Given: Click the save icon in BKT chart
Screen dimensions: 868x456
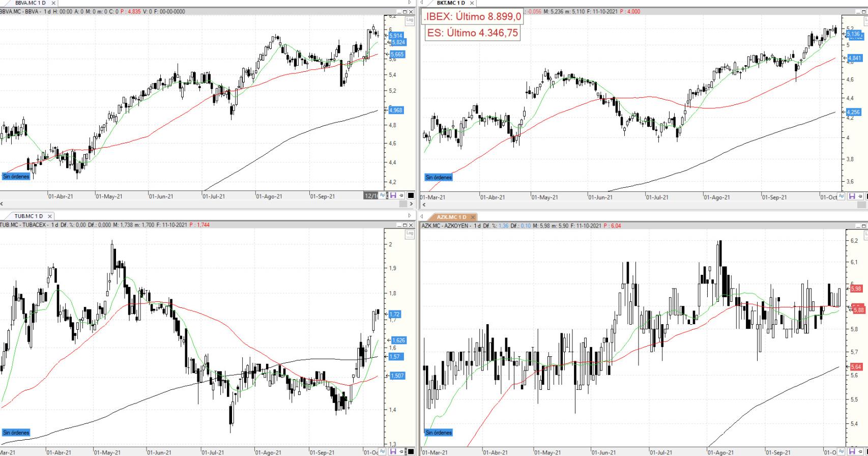Looking at the screenshot, I should [852, 196].
